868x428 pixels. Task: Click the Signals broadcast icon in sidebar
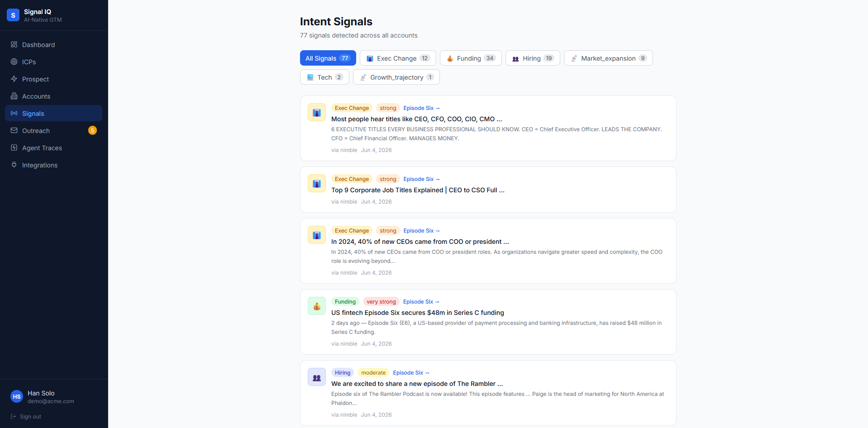tap(14, 113)
